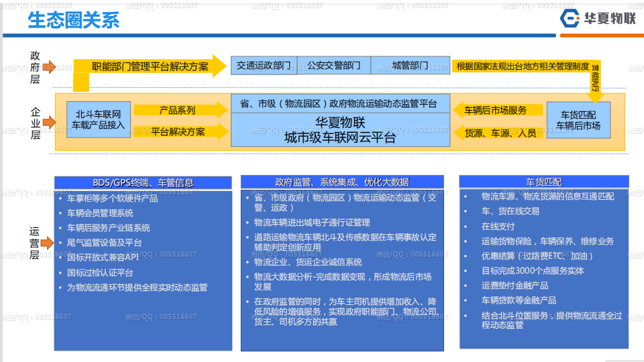Click the BDS/GPS终端、车管信息 panel header
This screenshot has height=362, width=644.
click(143, 182)
